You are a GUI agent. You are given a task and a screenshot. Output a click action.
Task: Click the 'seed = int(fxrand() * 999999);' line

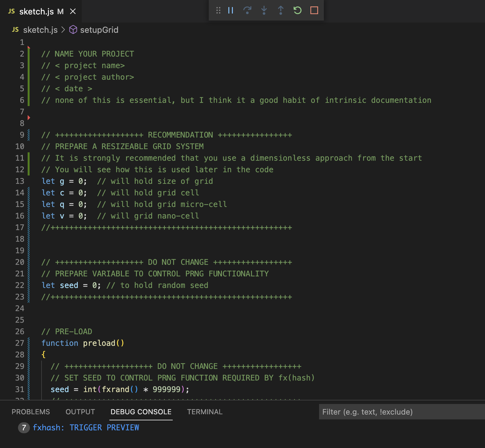(x=120, y=389)
